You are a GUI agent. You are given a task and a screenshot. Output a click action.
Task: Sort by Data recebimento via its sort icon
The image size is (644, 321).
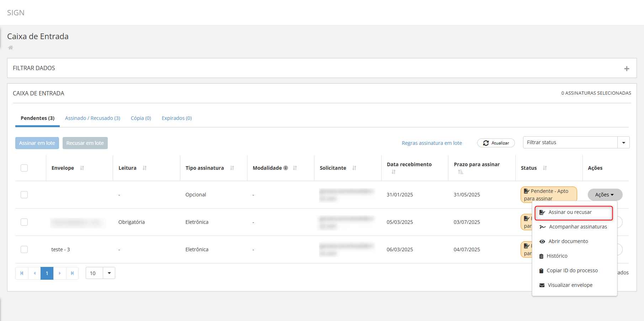pyautogui.click(x=394, y=172)
